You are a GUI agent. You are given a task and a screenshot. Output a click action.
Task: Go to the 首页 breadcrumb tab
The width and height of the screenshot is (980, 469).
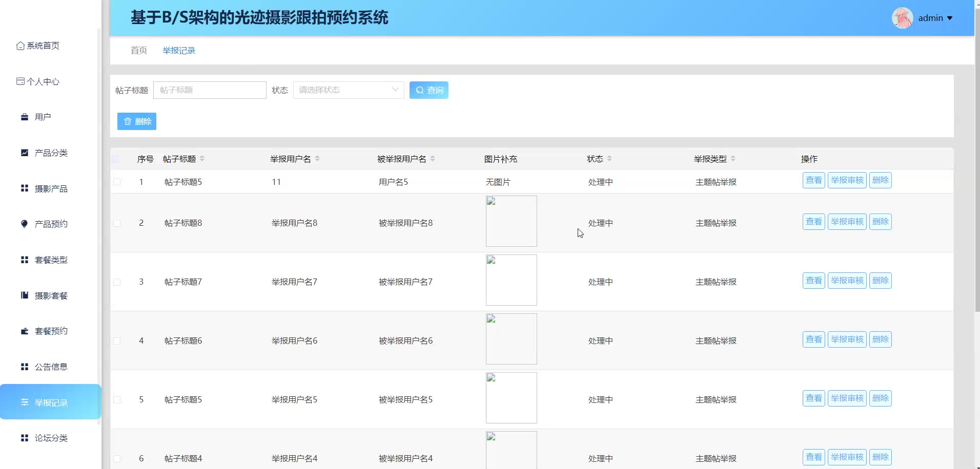(x=139, y=50)
